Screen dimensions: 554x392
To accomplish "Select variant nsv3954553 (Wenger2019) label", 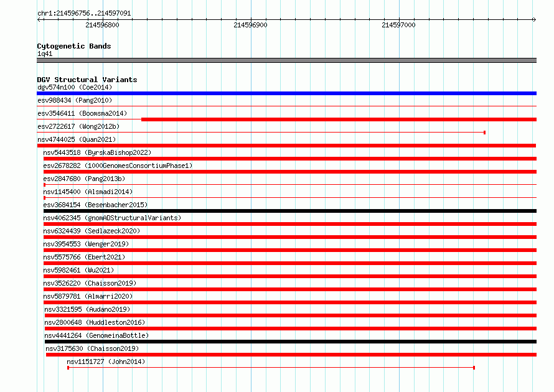I will pos(86,244).
